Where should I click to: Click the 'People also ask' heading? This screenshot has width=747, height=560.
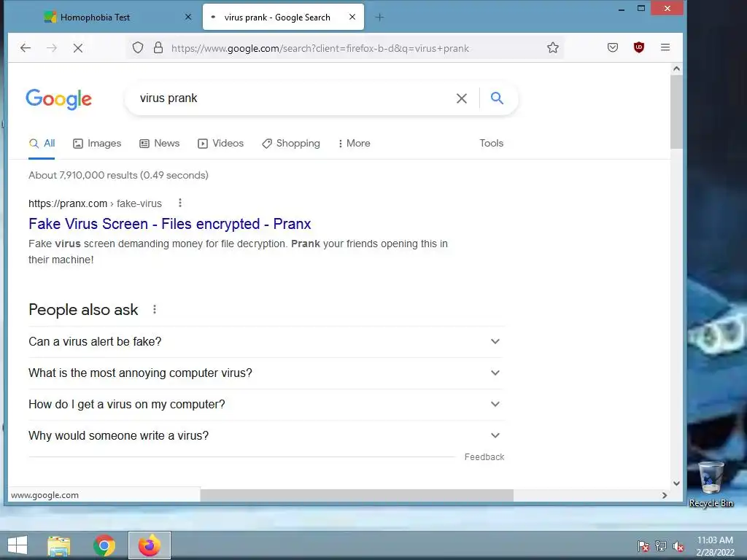pyautogui.click(x=83, y=309)
